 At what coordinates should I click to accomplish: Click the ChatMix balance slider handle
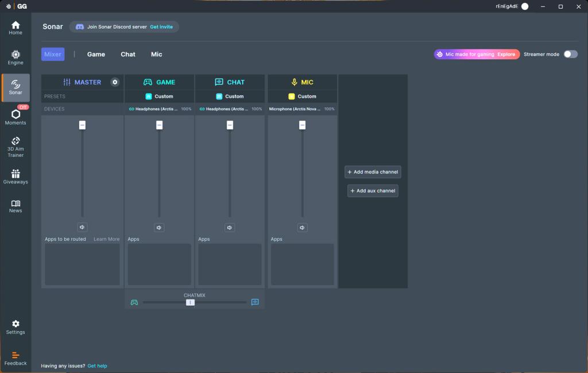pos(190,302)
